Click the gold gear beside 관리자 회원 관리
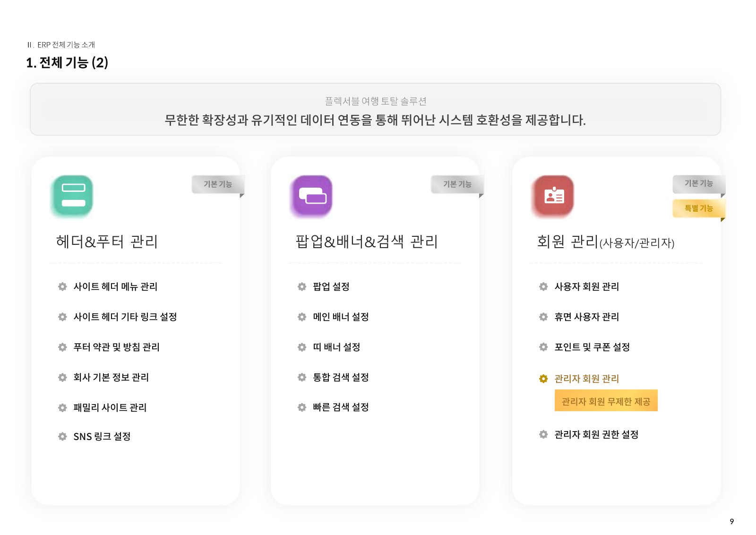 tap(543, 379)
